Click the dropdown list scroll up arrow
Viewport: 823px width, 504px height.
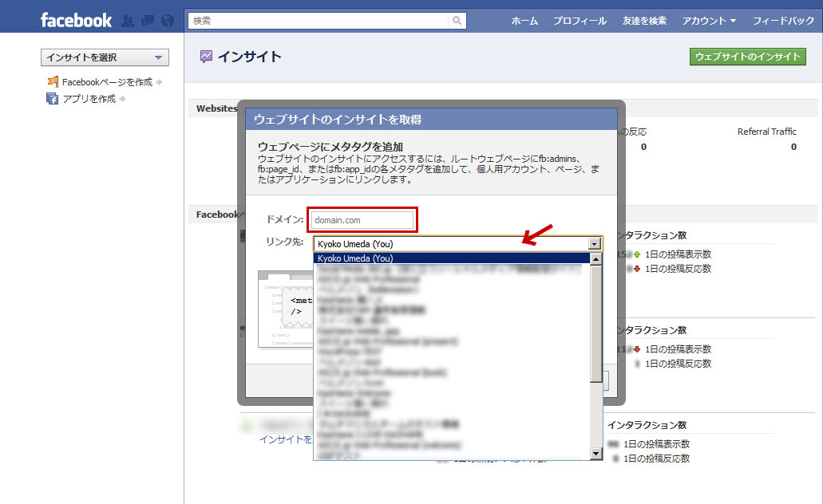coord(595,259)
